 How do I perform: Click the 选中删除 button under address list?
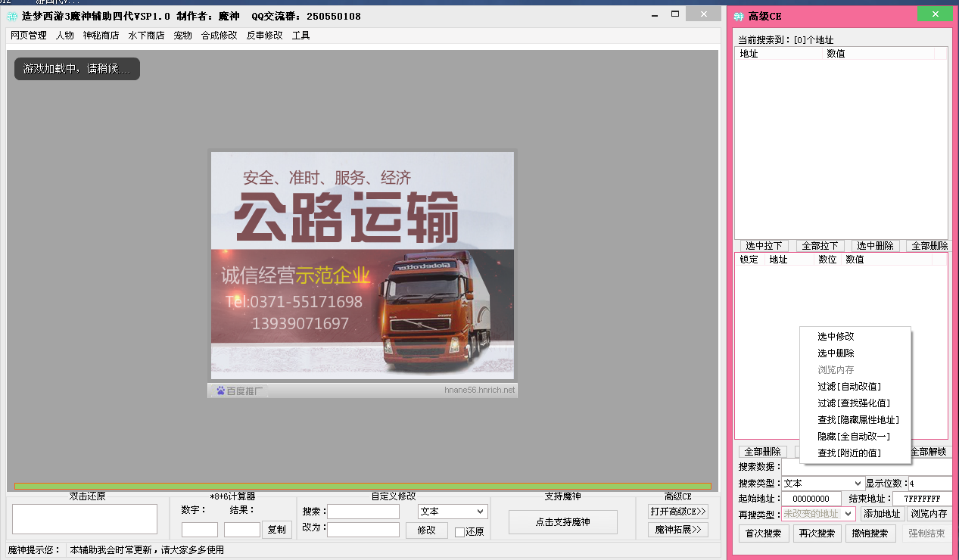pos(875,246)
